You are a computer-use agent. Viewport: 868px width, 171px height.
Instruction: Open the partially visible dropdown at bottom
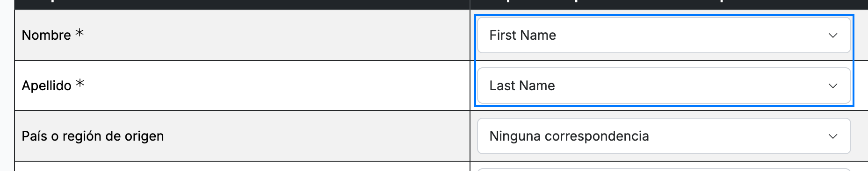click(x=664, y=170)
